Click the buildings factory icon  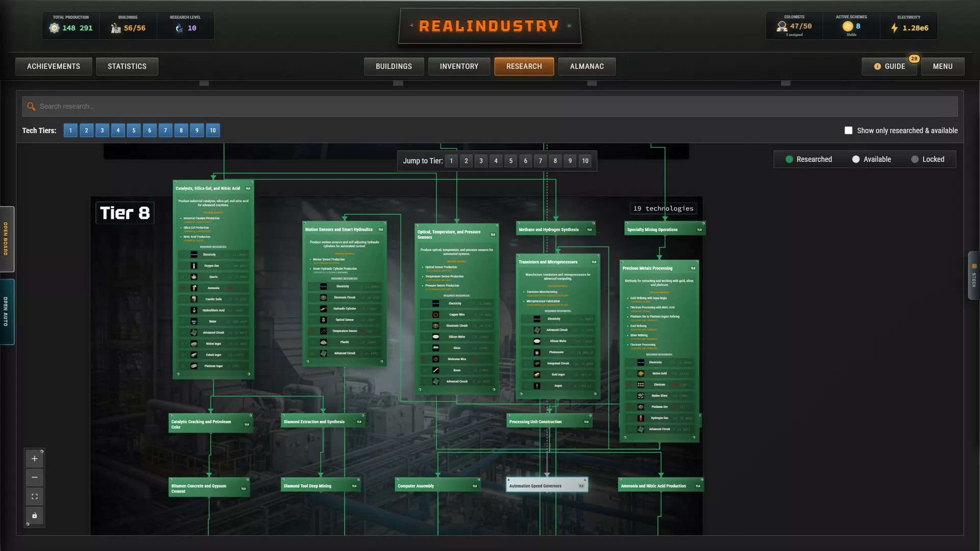tap(116, 28)
